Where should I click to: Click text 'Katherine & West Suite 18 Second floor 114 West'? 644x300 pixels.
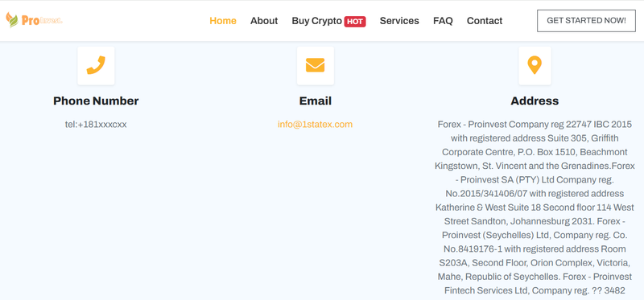535,208
